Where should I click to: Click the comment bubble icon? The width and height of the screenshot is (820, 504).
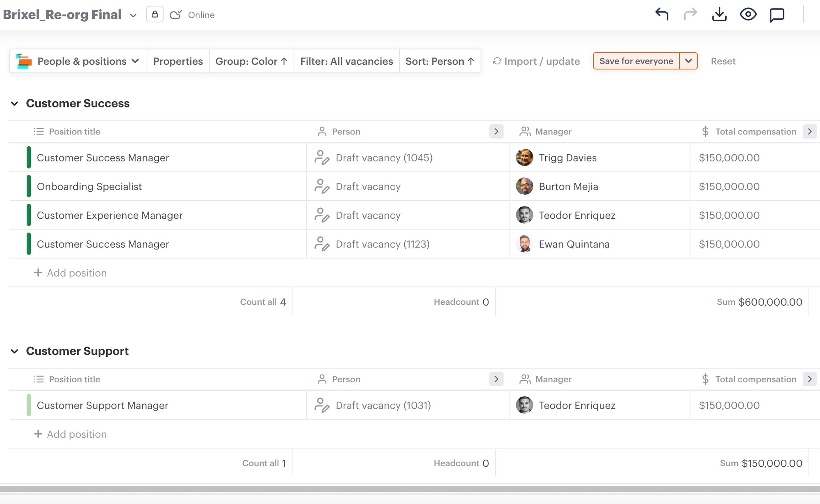point(777,14)
